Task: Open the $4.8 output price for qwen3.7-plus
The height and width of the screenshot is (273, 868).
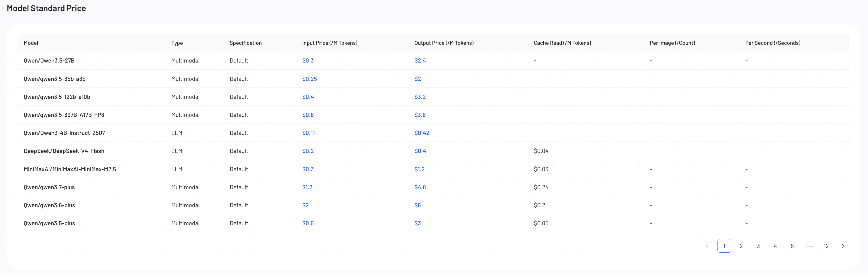Action: (420, 187)
